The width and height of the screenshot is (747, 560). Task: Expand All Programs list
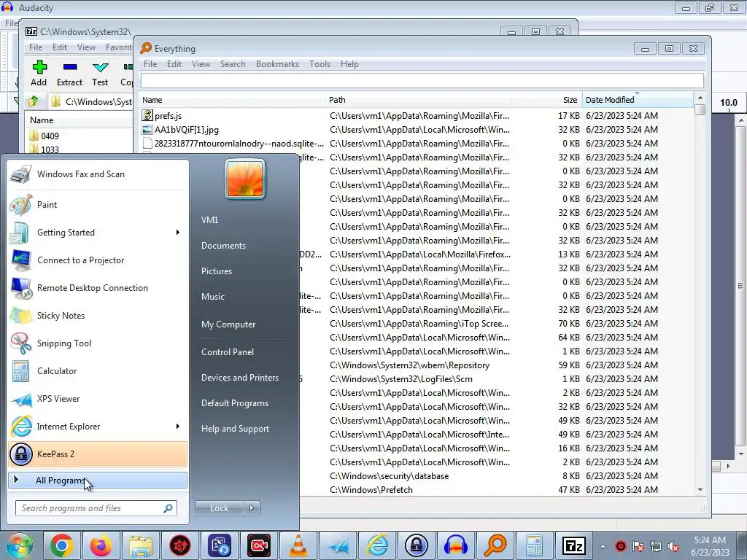pos(98,480)
